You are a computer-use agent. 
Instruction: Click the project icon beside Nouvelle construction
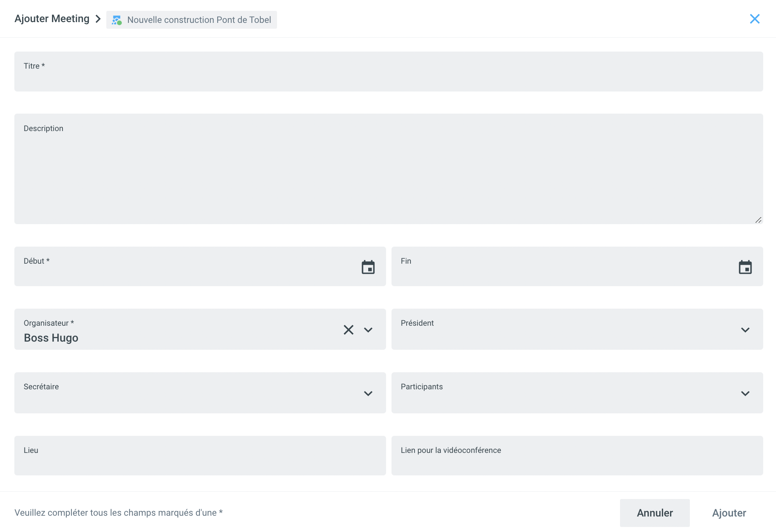tap(117, 20)
